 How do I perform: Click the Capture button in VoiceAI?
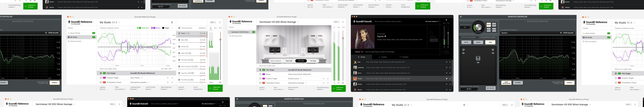tap(358, 52)
